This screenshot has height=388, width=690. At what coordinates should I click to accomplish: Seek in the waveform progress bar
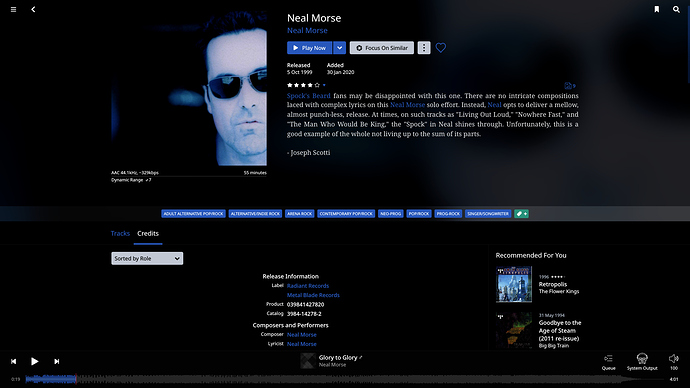[x=345, y=379]
